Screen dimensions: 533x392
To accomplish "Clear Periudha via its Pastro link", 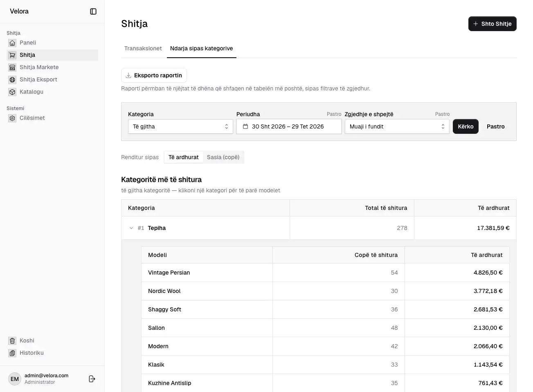I will click(334, 114).
